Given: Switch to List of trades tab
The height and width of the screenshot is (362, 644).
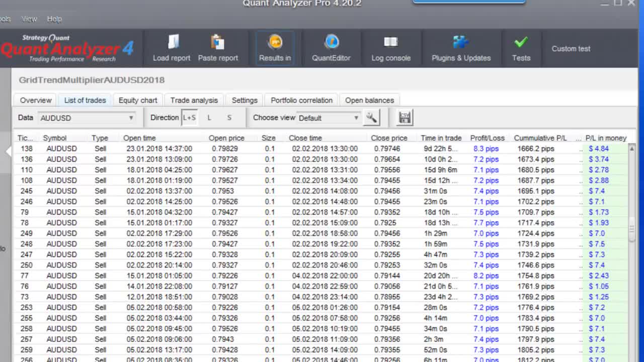Looking at the screenshot, I should point(85,100).
